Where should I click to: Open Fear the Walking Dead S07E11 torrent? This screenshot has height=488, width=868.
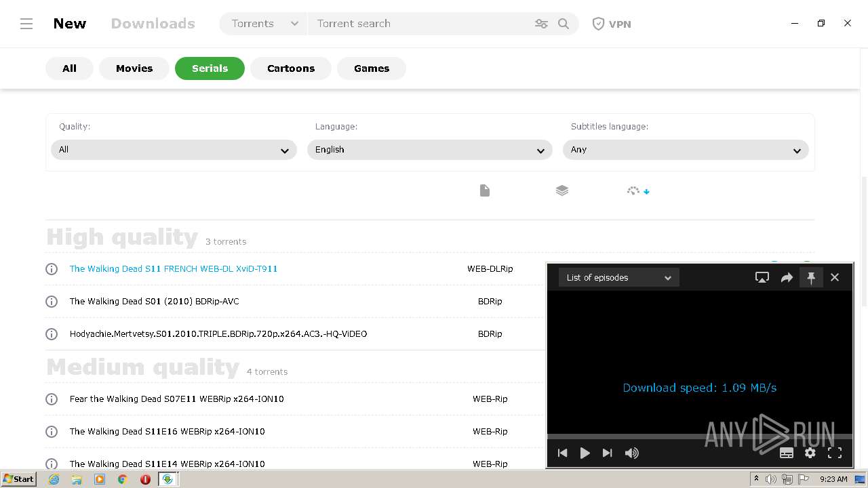(x=176, y=399)
